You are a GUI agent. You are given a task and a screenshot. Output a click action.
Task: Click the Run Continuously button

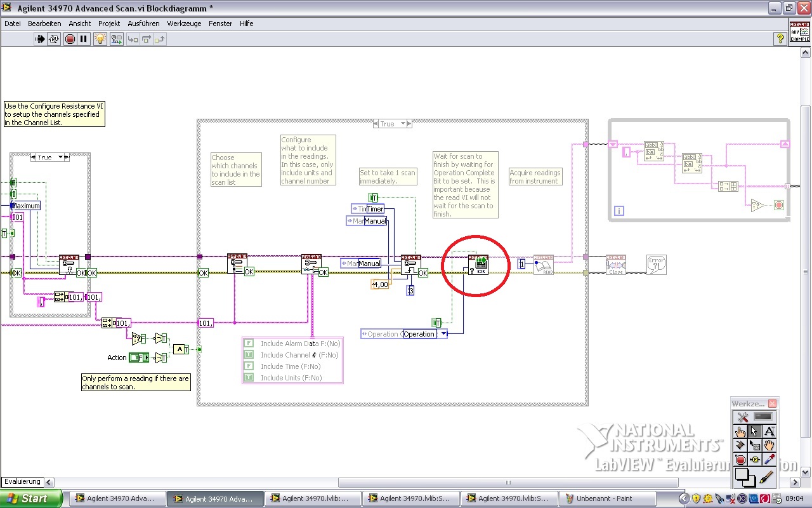tap(54, 39)
